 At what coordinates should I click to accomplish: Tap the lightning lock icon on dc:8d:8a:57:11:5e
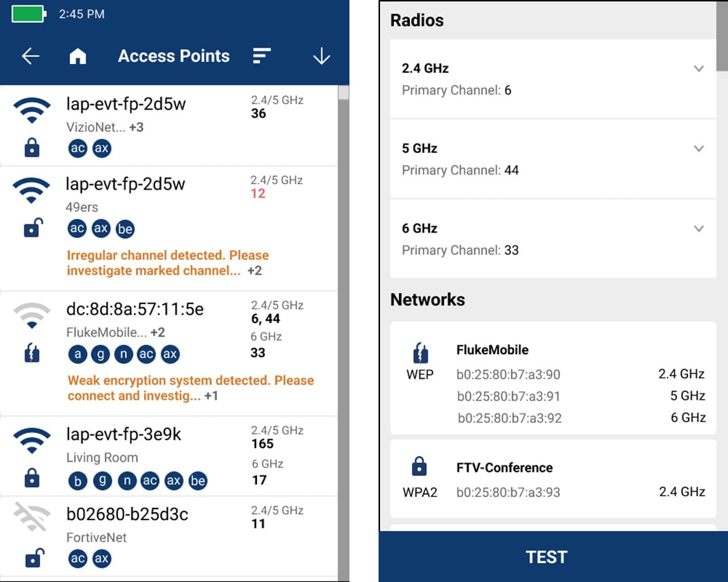tap(30, 353)
